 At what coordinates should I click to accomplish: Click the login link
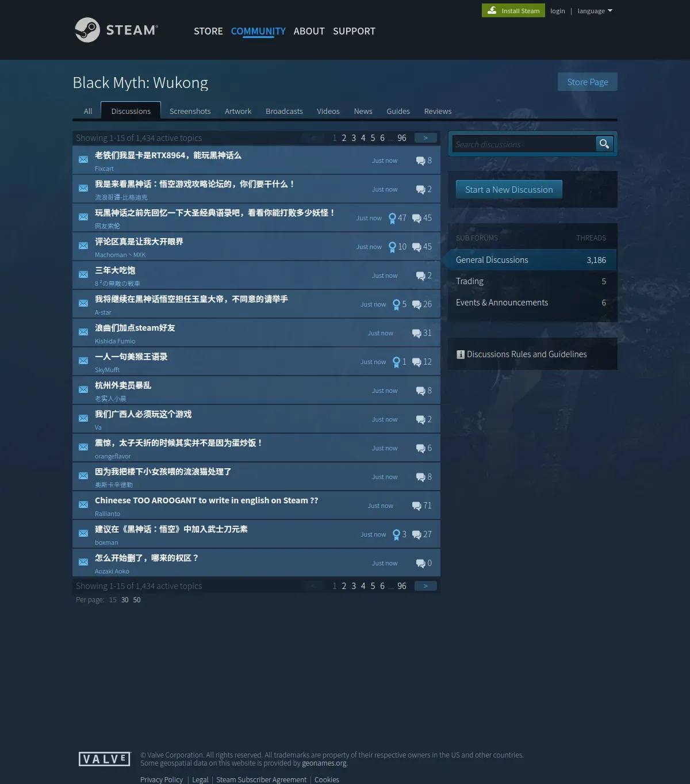click(558, 11)
